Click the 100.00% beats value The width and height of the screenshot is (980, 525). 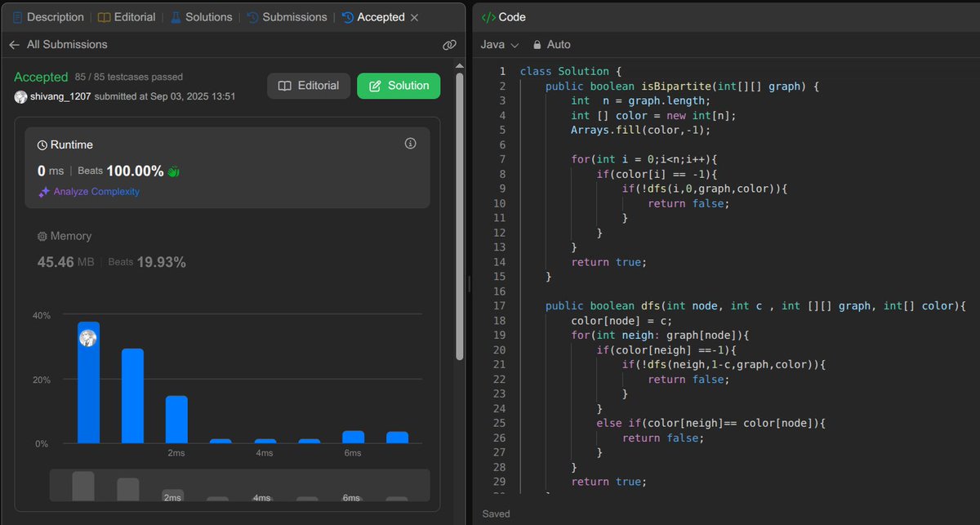[135, 171]
